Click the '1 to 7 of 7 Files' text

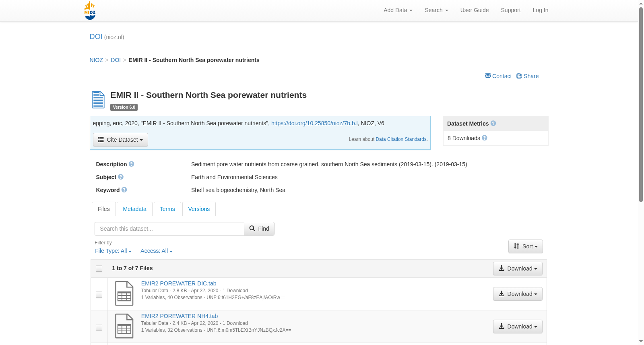pyautogui.click(x=132, y=268)
